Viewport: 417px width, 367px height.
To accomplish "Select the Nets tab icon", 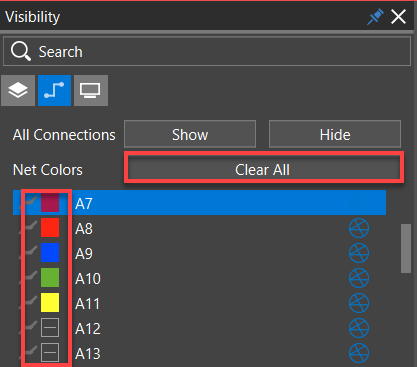I will (x=54, y=90).
